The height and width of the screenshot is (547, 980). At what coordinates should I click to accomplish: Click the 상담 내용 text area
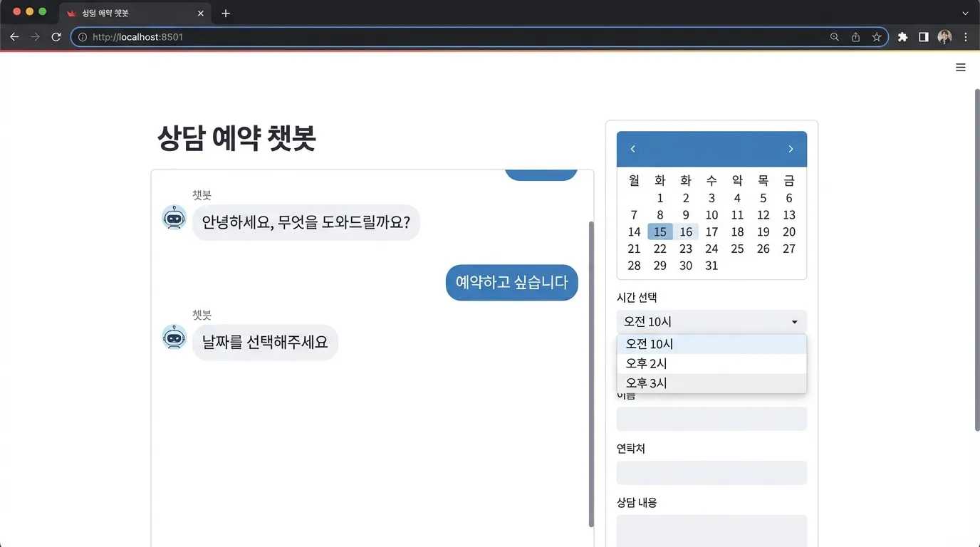(x=711, y=533)
